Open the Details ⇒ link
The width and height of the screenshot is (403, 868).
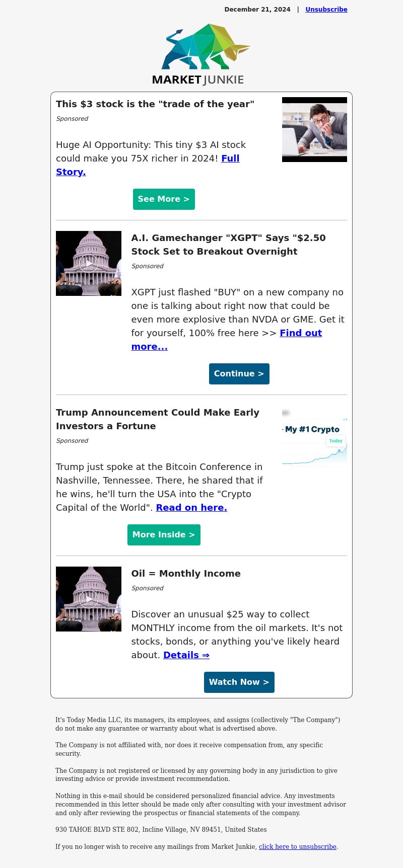186,655
